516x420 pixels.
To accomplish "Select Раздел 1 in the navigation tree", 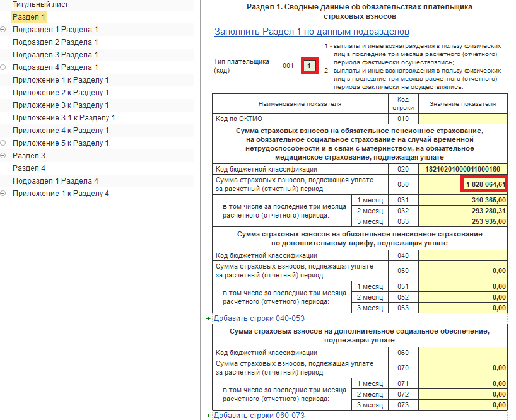I will tap(29, 17).
